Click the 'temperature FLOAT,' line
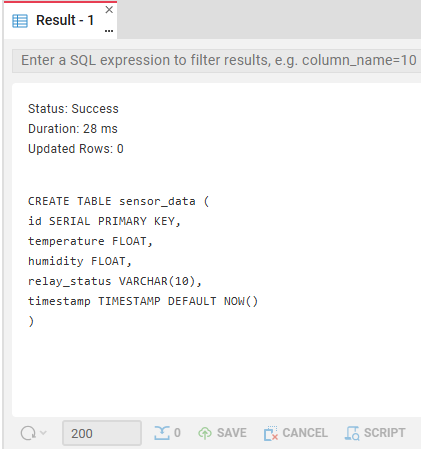The height and width of the screenshot is (449, 421). pos(90,241)
